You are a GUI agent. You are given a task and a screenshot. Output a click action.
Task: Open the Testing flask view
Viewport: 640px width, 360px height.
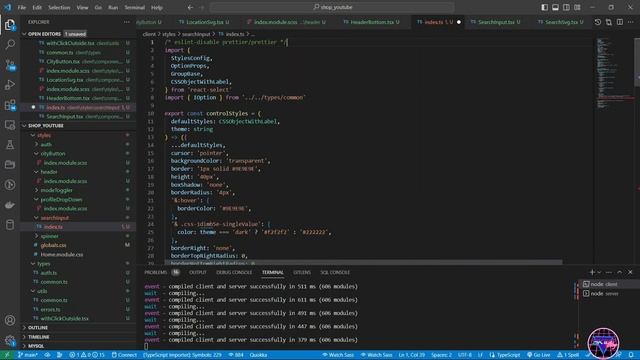tap(10, 144)
